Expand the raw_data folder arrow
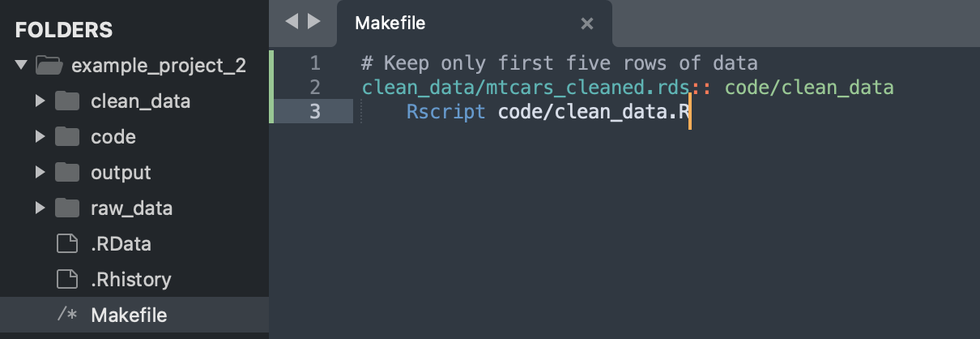Viewport: 980px width, 339px height. (40, 208)
